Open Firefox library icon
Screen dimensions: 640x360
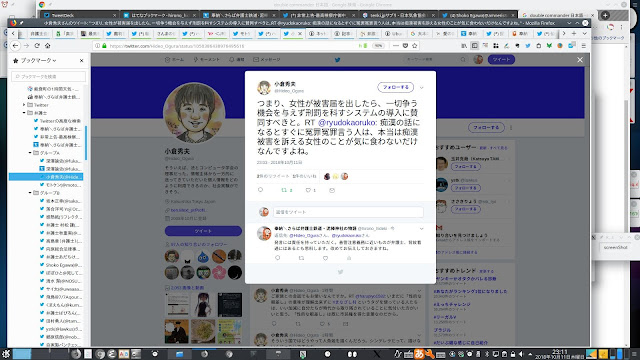click(464, 46)
